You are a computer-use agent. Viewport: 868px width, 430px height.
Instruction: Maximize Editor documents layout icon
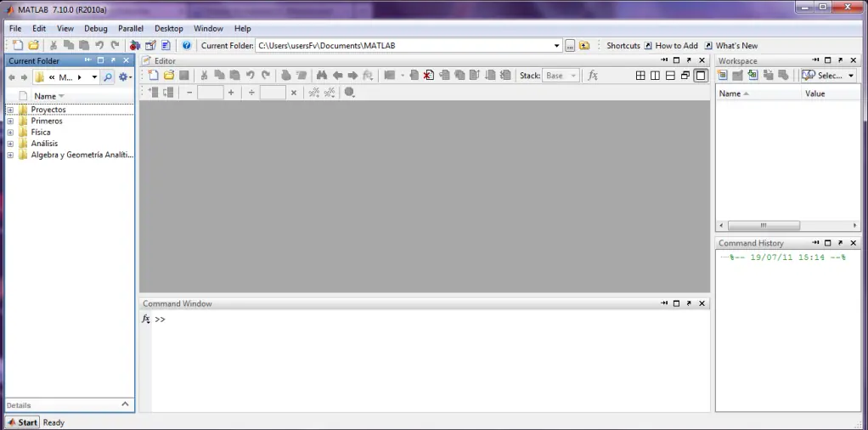pyautogui.click(x=701, y=76)
